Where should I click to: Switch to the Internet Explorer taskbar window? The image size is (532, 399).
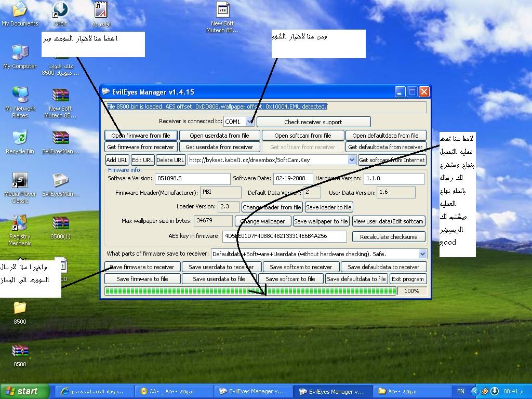(94, 391)
